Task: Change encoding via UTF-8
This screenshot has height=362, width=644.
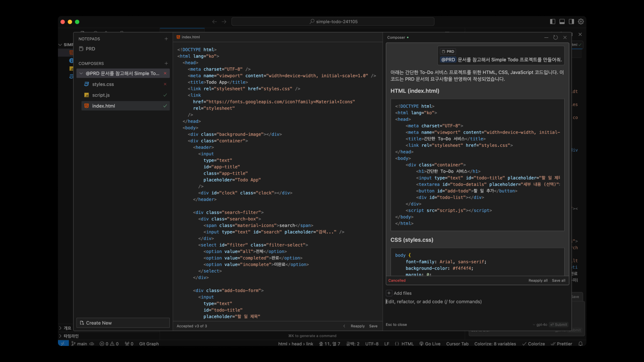Action: coord(372,344)
